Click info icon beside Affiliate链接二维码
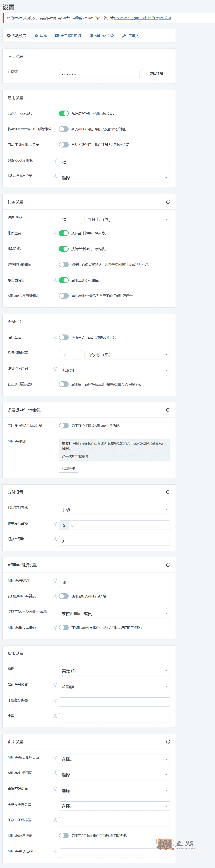 [55, 627]
